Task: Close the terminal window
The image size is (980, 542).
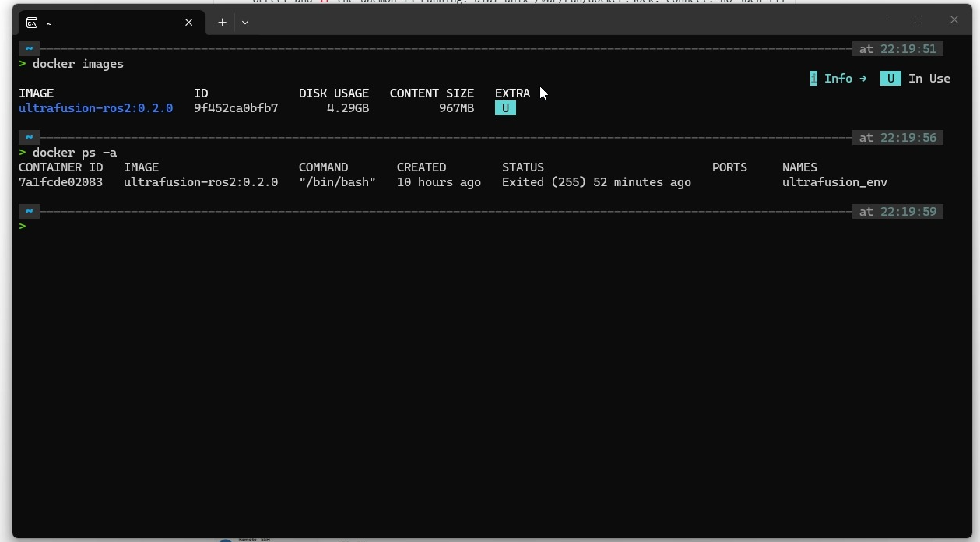Action: pos(954,19)
